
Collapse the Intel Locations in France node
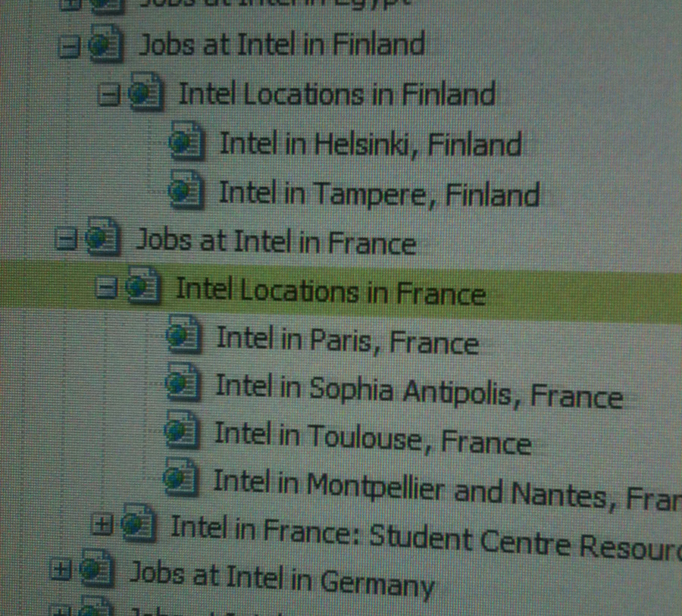[106, 288]
